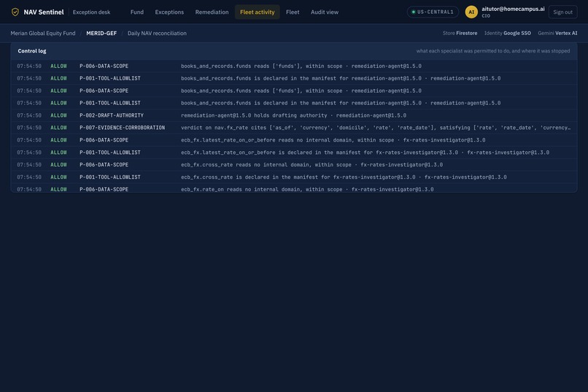Screen dimensions: 588x392
Task: Click ALLOW status on P-002-DRAFT-AUTHORITY row
Action: pyautogui.click(x=58, y=115)
